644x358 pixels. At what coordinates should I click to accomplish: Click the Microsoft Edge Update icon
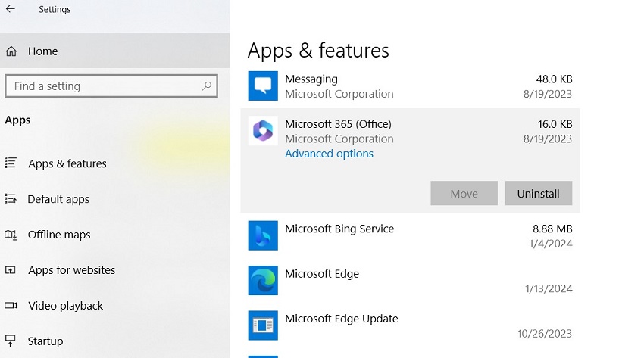(263, 325)
